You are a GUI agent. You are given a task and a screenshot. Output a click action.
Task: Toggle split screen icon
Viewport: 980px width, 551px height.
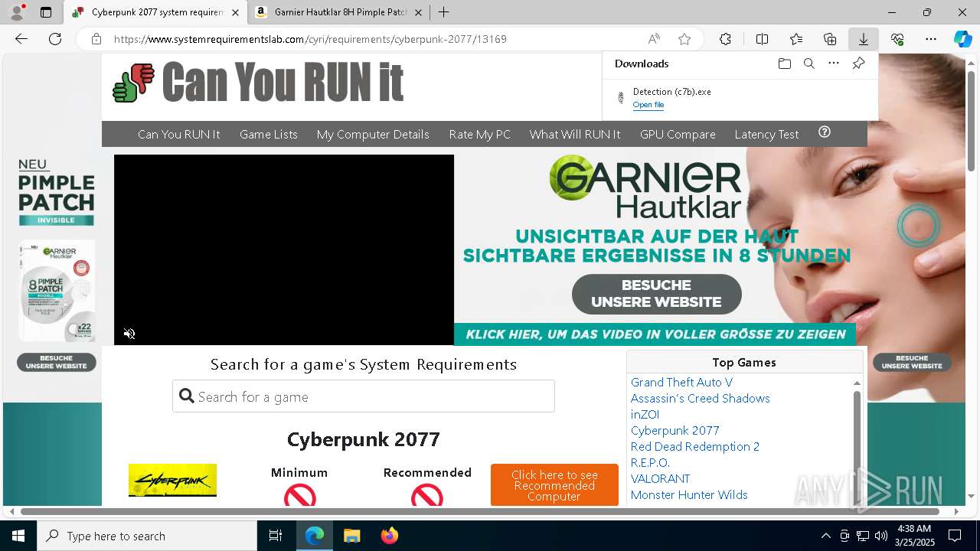(762, 39)
